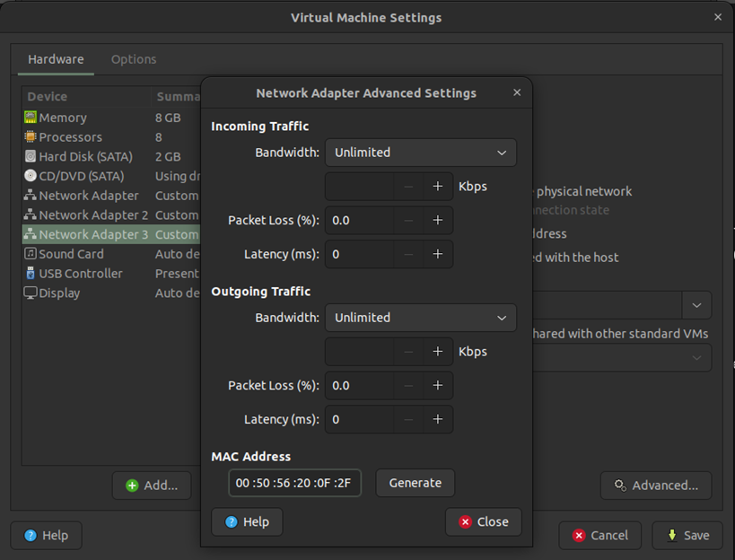Open the Outgoing Traffic Bandwidth dropdown
735x560 pixels.
click(420, 318)
